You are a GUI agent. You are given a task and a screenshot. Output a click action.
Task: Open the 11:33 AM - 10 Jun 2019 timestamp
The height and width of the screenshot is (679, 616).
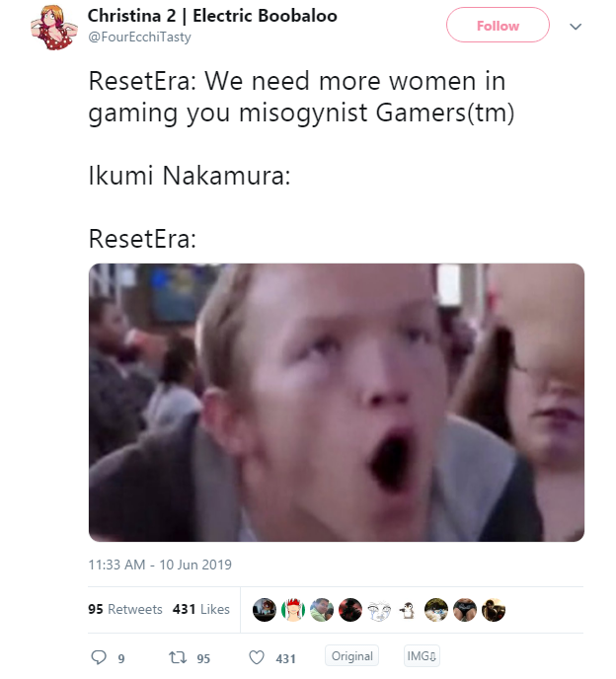tap(160, 565)
